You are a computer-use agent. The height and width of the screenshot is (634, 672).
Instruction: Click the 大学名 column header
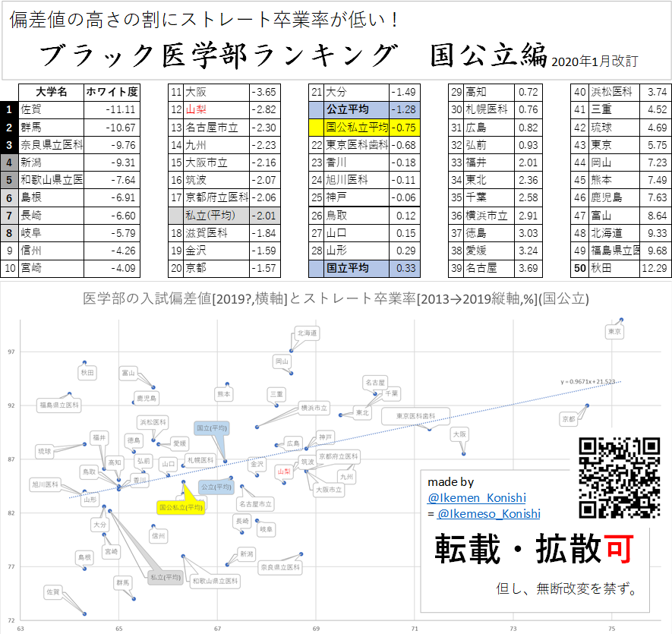tap(51, 92)
